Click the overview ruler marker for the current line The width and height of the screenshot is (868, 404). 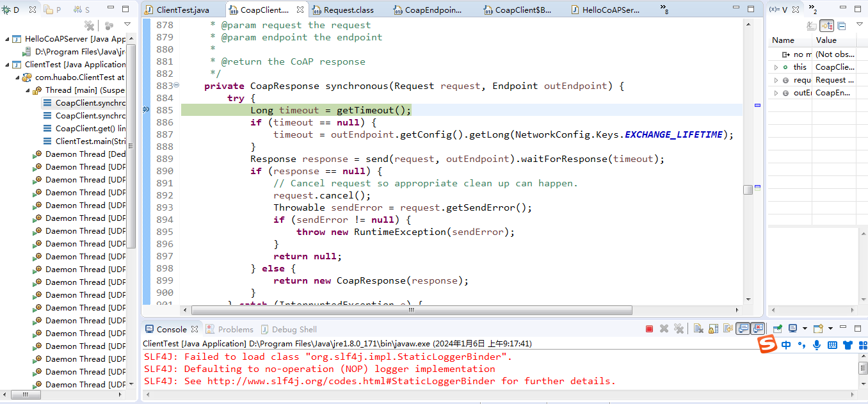[x=757, y=105]
